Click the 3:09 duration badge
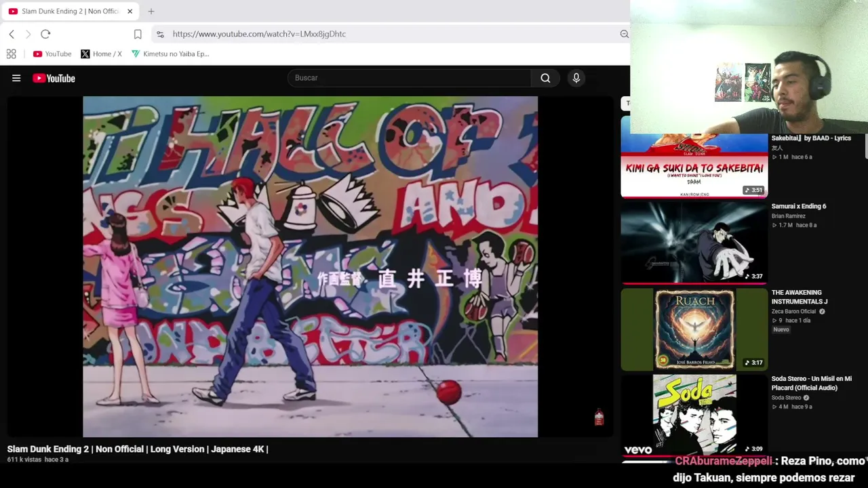868x488 pixels. tap(753, 449)
